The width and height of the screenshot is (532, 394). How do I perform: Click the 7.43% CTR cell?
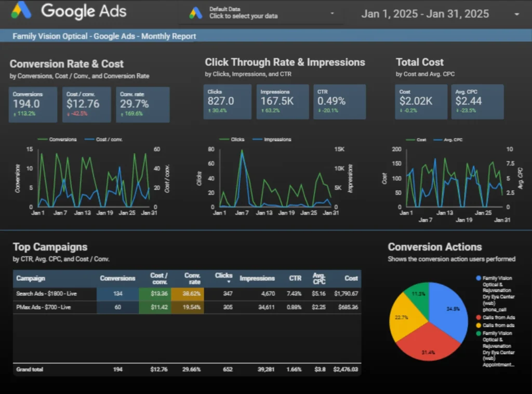[294, 294]
